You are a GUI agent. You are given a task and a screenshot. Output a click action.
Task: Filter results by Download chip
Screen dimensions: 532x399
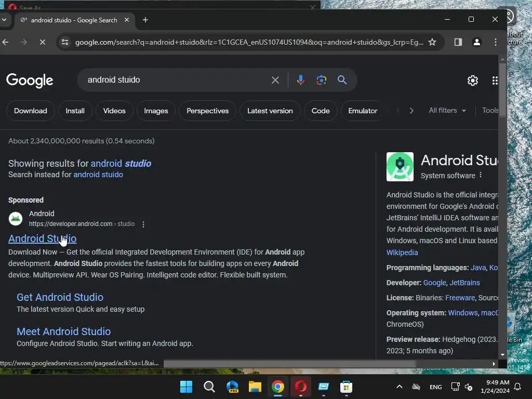[31, 111]
